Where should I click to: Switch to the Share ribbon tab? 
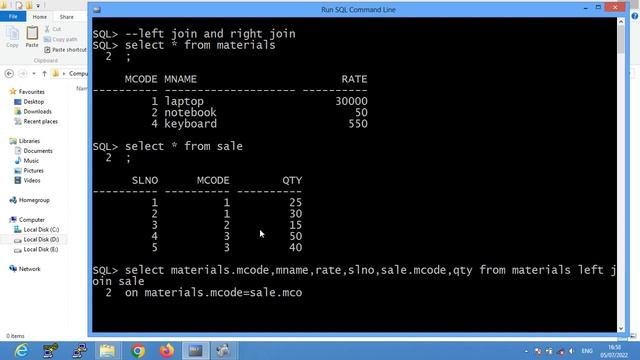click(x=67, y=17)
